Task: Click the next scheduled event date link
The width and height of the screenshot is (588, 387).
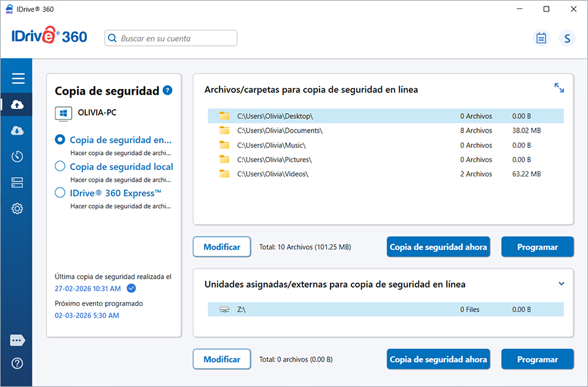Action: click(87, 316)
